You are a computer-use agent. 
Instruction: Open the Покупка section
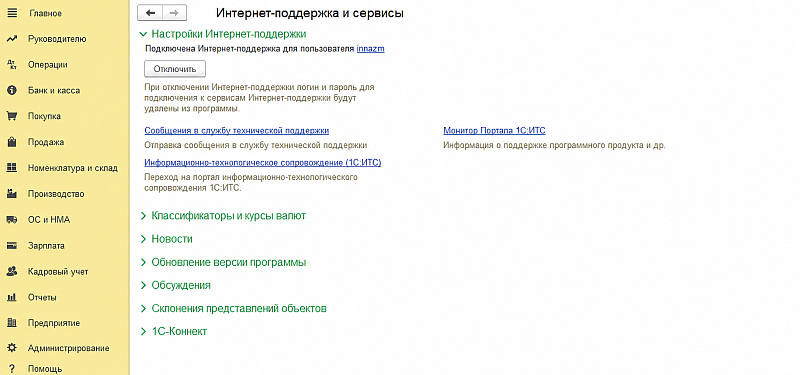44,116
